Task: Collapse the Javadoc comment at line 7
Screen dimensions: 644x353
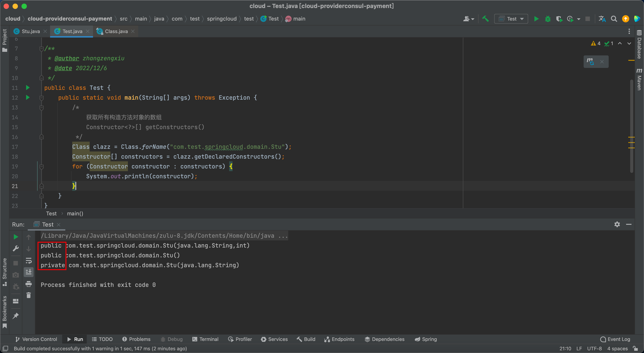Action: coord(42,49)
